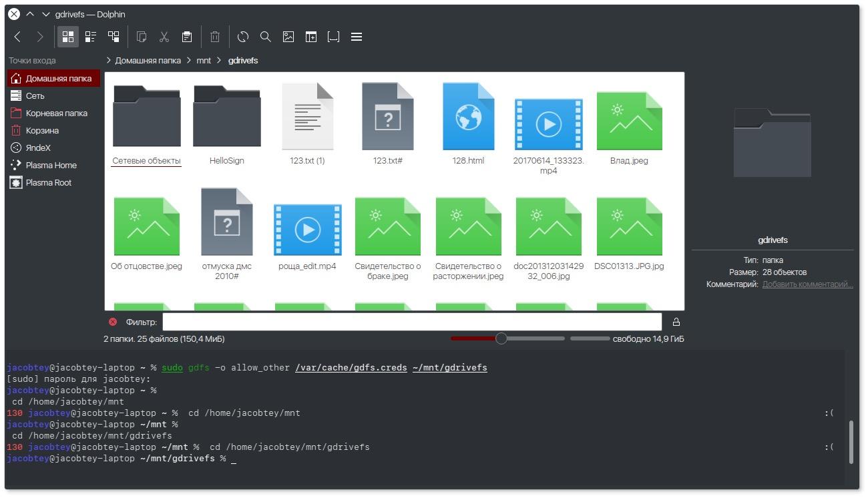Click mnt breadcrumb
This screenshot has width=868, height=498.
(204, 60)
